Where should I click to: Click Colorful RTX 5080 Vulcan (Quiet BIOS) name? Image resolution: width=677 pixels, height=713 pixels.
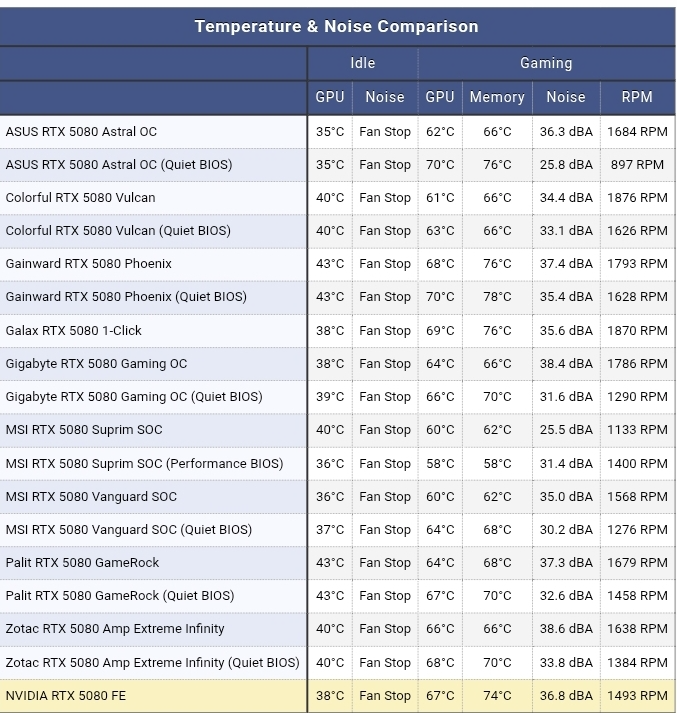(x=118, y=231)
